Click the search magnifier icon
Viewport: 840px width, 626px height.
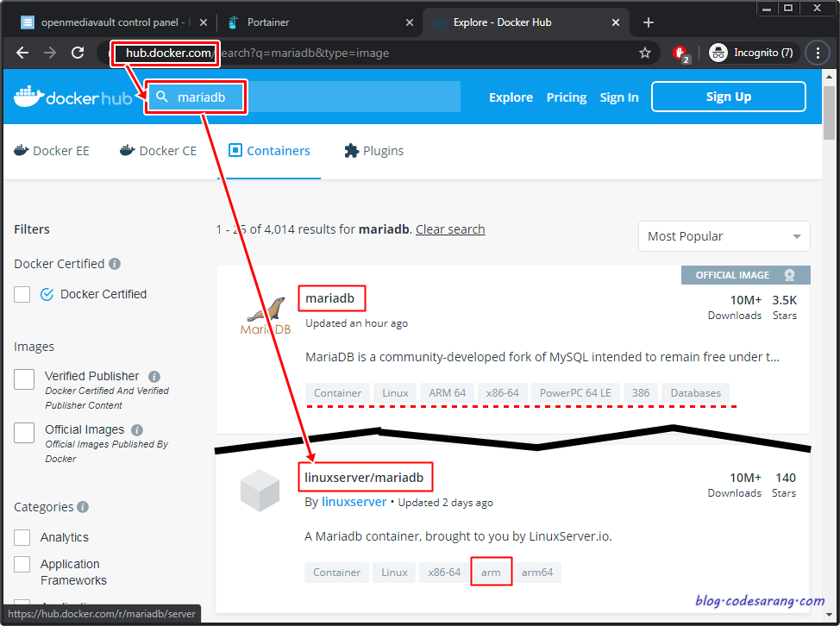click(x=162, y=97)
